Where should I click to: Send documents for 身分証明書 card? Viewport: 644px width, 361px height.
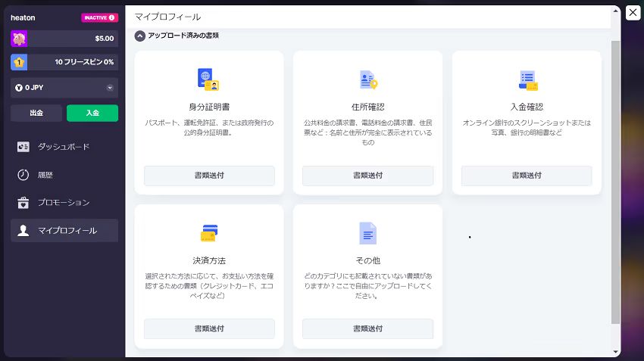point(209,176)
